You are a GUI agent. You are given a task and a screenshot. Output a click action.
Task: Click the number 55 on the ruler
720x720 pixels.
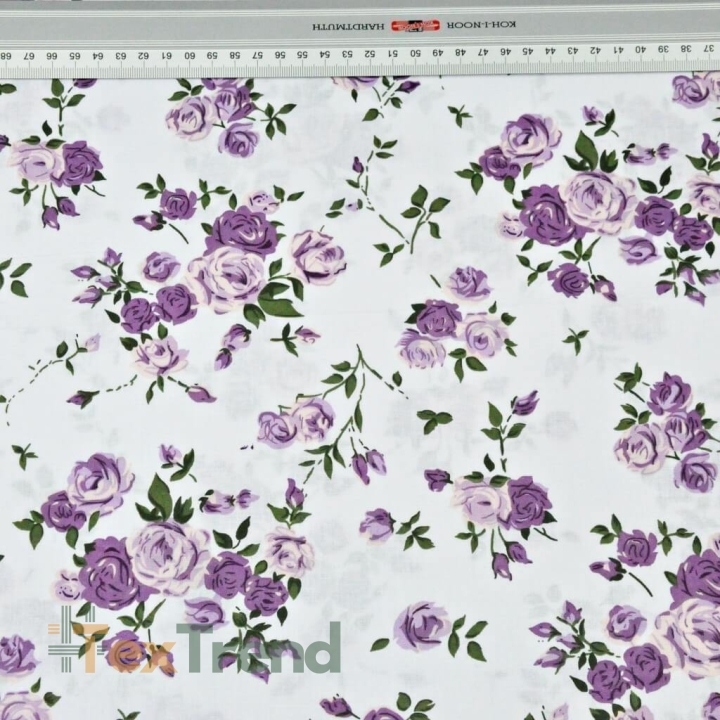[302, 54]
